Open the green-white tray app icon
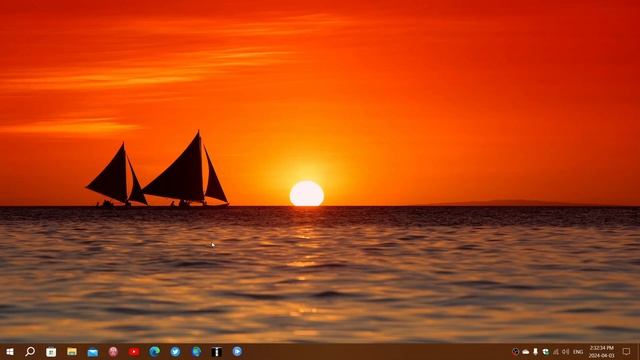Image resolution: width=640 pixels, height=360 pixels. 546,351
